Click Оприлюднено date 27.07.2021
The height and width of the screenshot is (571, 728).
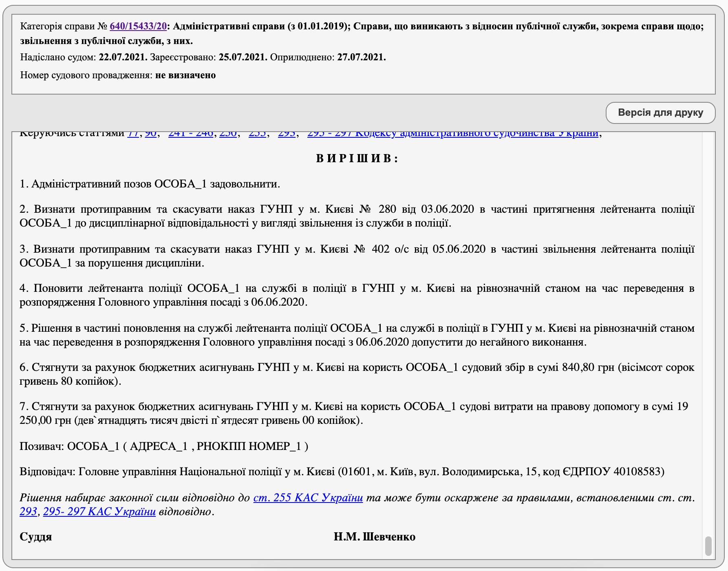(x=362, y=57)
